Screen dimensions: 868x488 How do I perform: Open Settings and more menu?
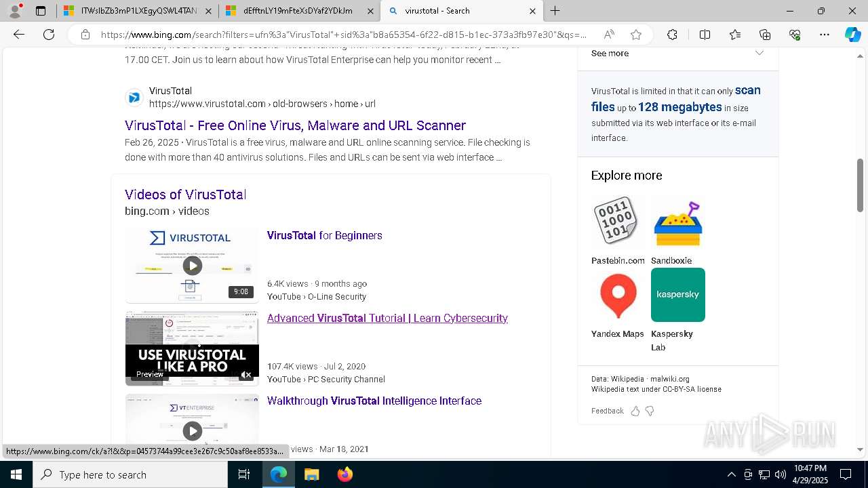[825, 35]
